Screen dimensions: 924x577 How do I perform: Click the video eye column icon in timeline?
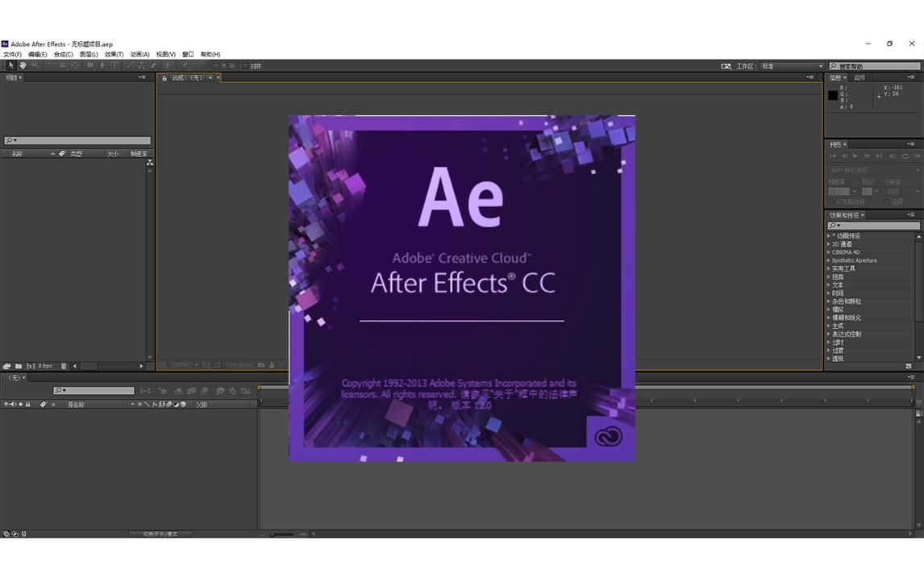click(x=6, y=405)
